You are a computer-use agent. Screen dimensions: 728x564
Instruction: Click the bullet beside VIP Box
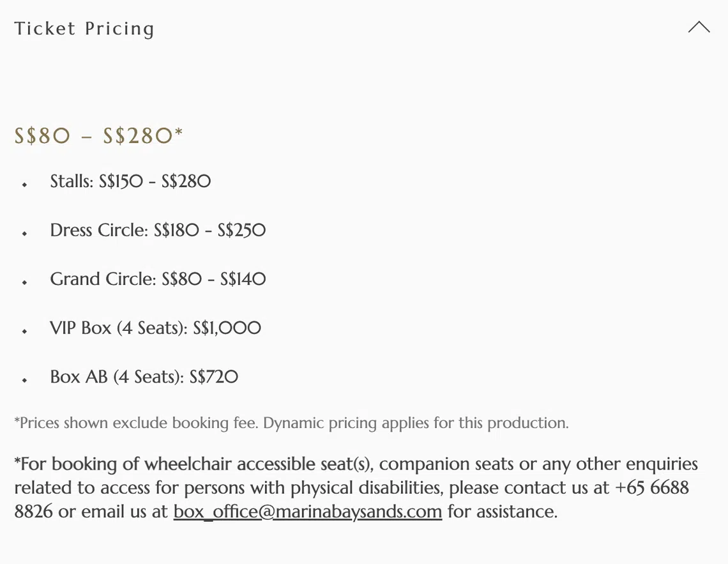pyautogui.click(x=25, y=332)
